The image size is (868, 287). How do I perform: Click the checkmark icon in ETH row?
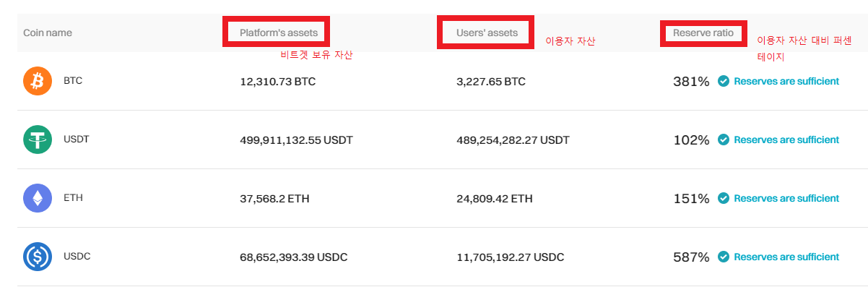724,199
